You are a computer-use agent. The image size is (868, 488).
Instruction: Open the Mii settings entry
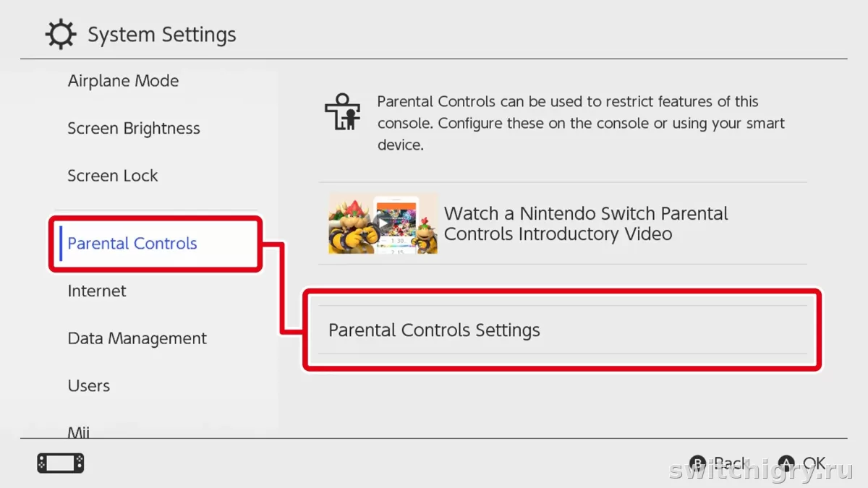coord(79,431)
